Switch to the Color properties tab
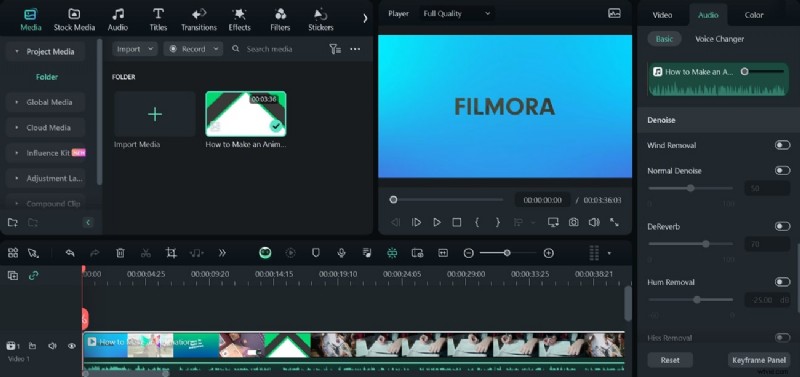 pos(754,15)
